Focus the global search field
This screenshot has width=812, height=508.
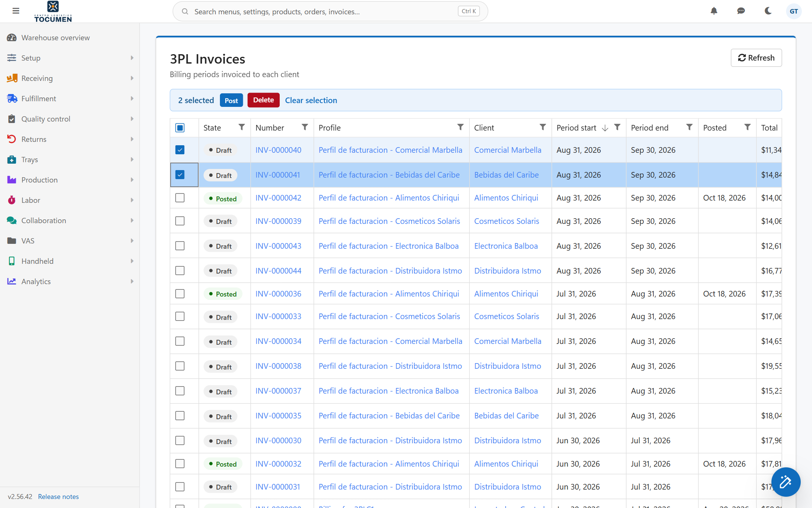point(330,11)
